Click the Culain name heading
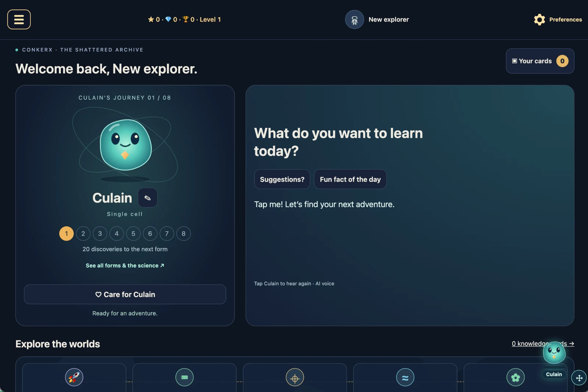The height and width of the screenshot is (392, 588). point(112,198)
